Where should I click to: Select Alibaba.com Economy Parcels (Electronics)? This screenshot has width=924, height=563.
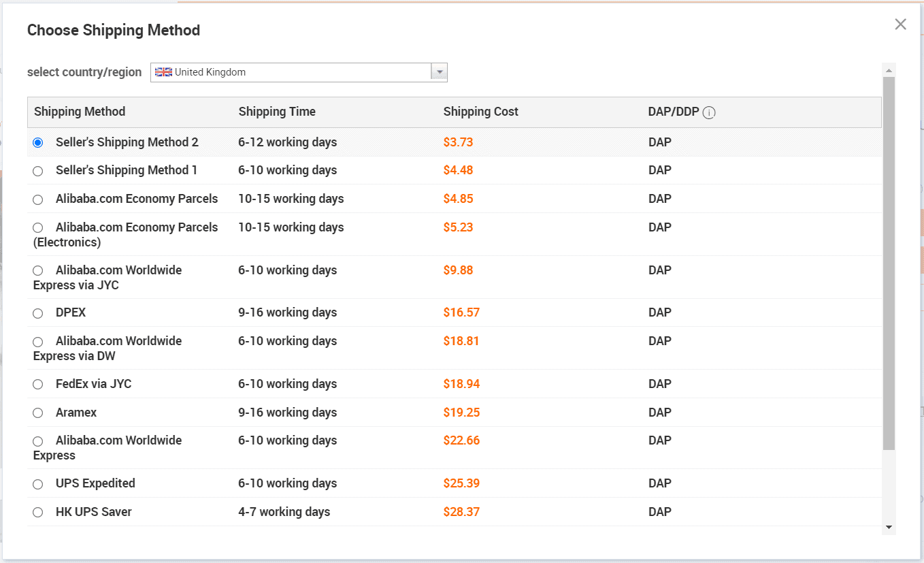click(x=37, y=227)
